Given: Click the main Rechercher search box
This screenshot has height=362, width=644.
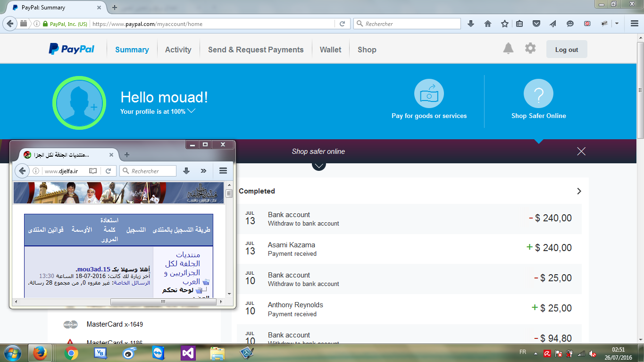Looking at the screenshot, I should (x=407, y=24).
